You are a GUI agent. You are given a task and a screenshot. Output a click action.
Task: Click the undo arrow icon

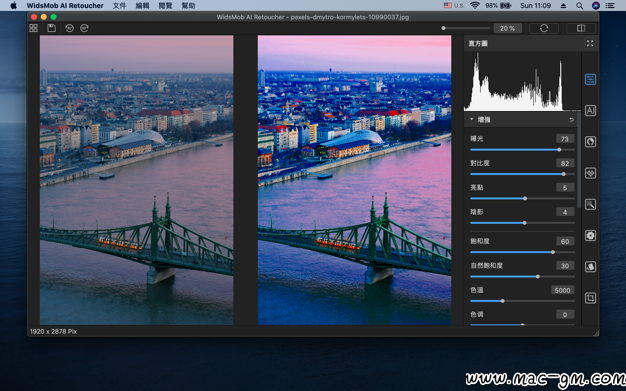69,28
